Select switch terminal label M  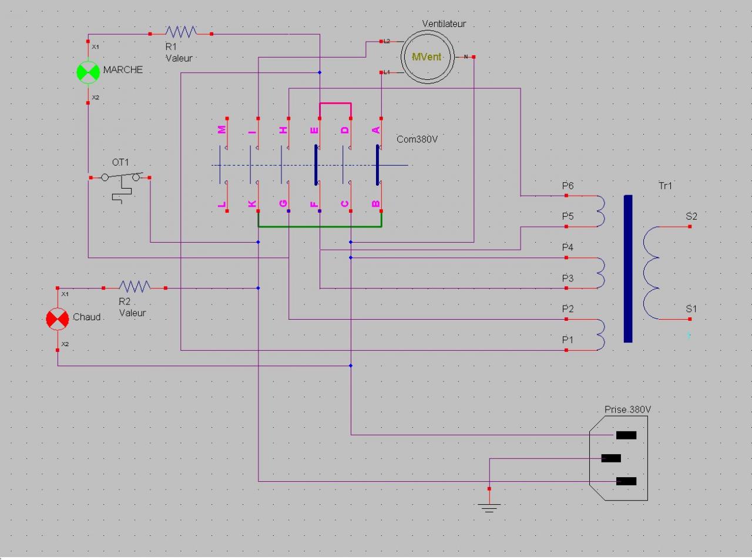pyautogui.click(x=222, y=130)
